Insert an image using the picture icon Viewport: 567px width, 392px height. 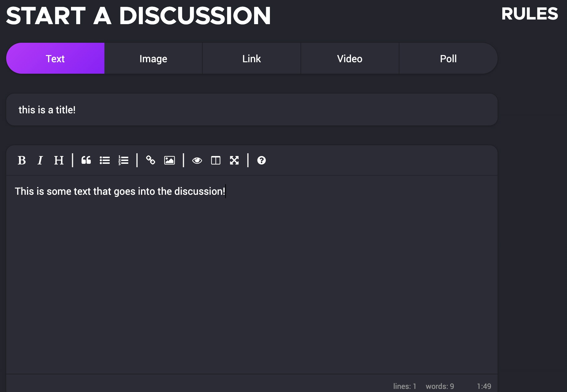click(169, 160)
